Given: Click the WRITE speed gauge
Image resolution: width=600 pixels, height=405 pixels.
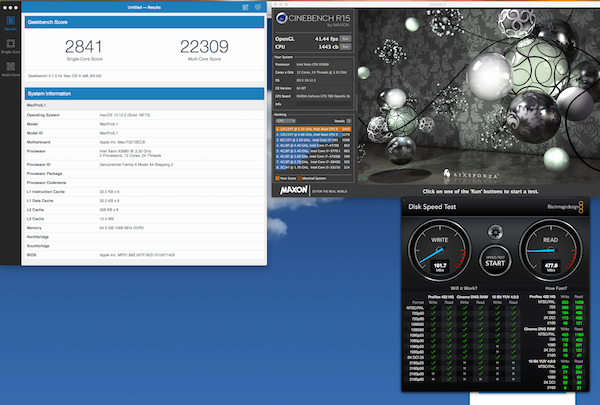Looking at the screenshot, I should click(x=439, y=251).
